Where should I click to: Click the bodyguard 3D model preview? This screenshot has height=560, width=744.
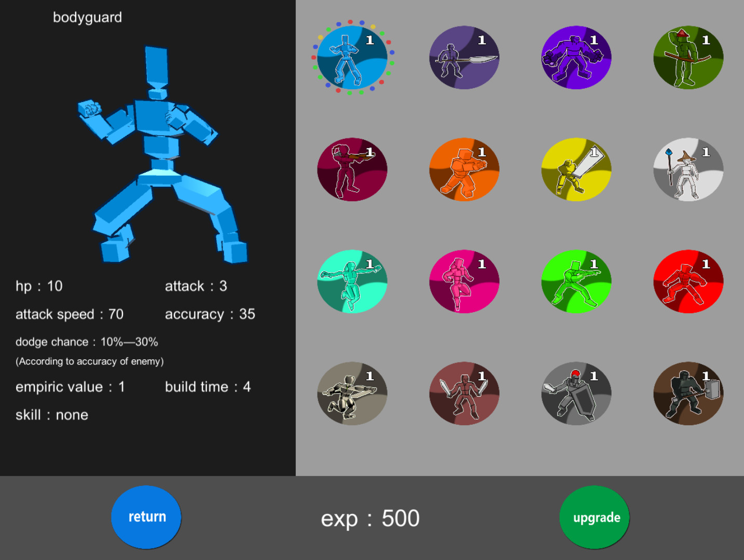click(161, 156)
